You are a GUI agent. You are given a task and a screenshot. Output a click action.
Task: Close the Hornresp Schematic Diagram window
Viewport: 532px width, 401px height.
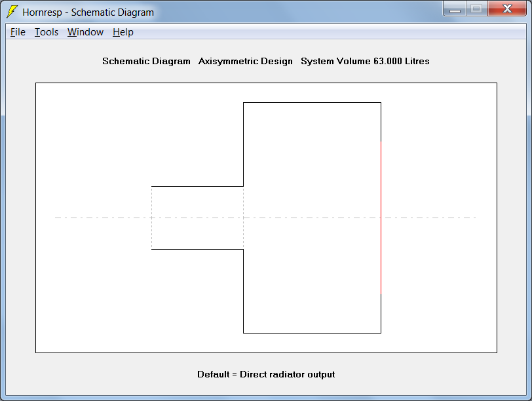click(507, 9)
